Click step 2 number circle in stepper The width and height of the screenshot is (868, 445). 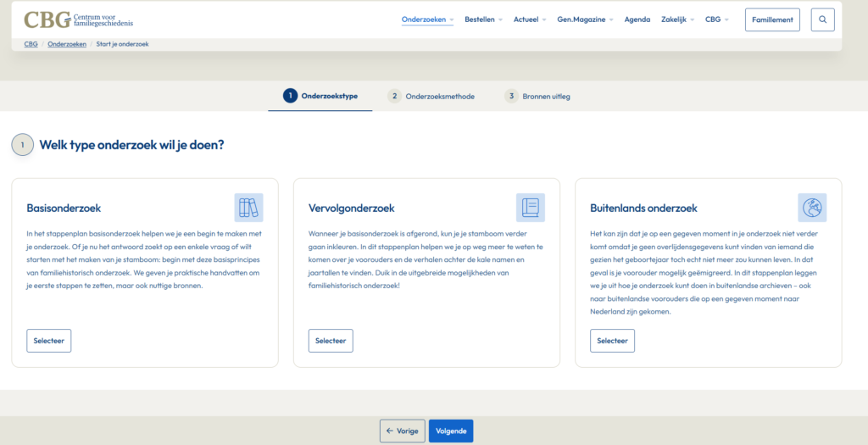coord(394,97)
